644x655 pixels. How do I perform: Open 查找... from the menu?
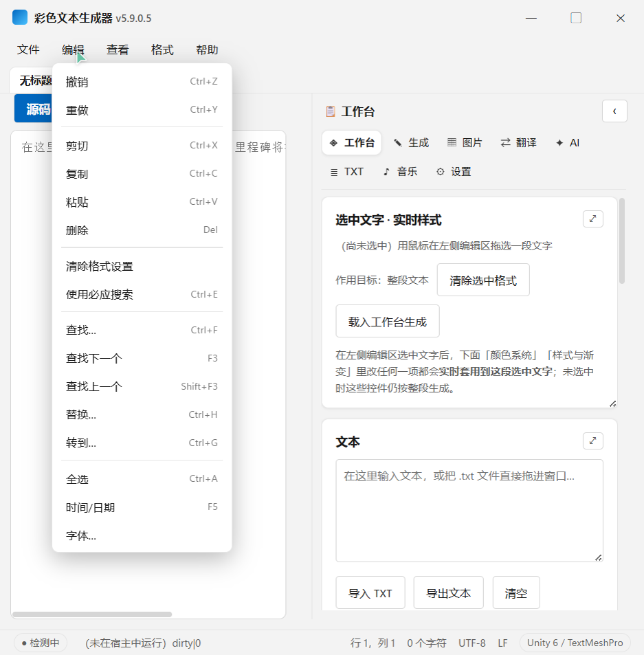pos(142,330)
